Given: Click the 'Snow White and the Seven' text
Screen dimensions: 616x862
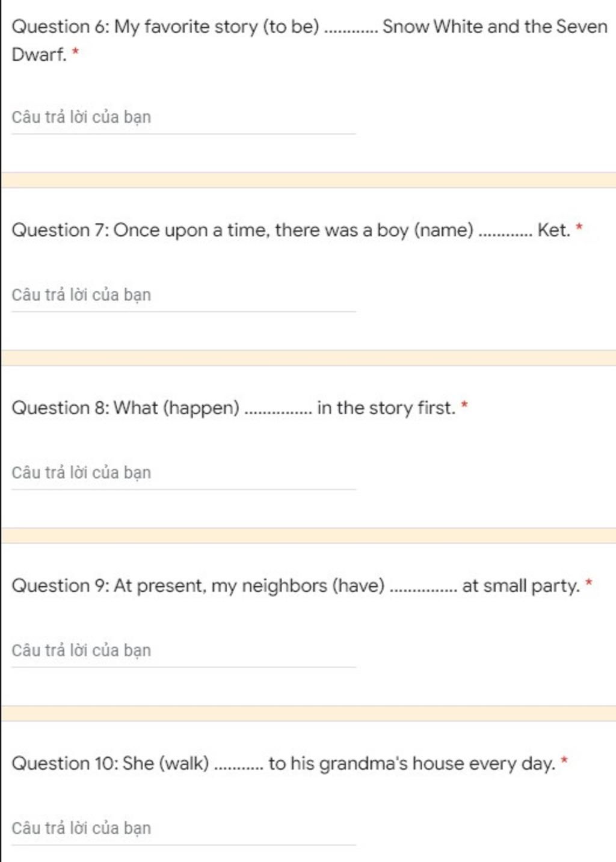Looking at the screenshot, I should (494, 26).
